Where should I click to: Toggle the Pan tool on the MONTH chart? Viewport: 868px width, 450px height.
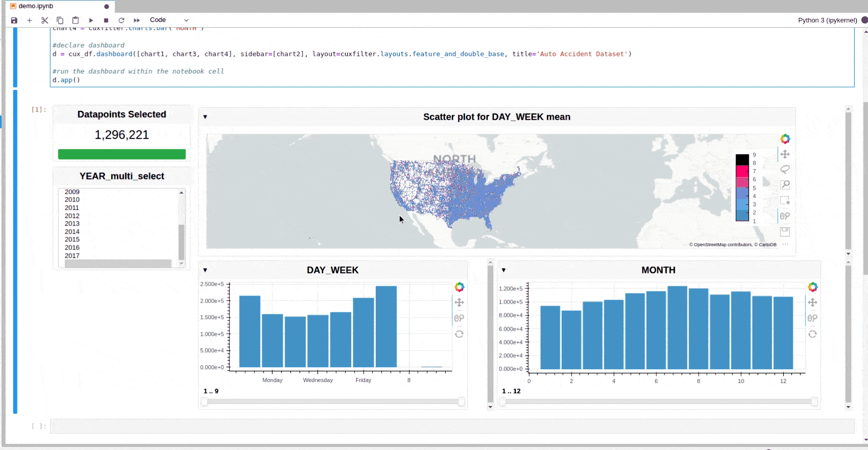812,303
